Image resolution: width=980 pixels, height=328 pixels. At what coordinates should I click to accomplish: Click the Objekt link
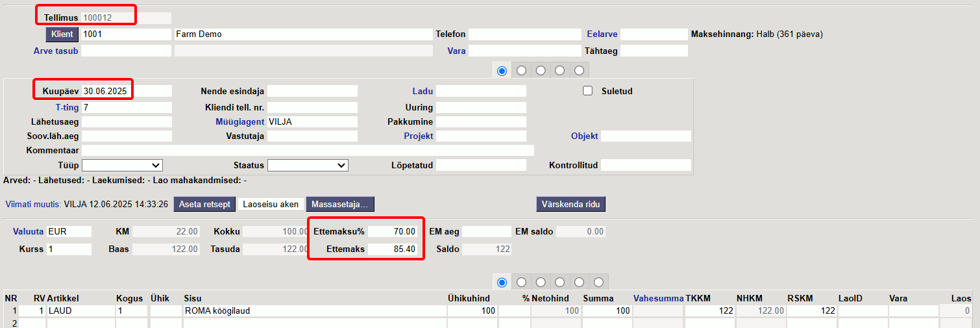coord(584,136)
